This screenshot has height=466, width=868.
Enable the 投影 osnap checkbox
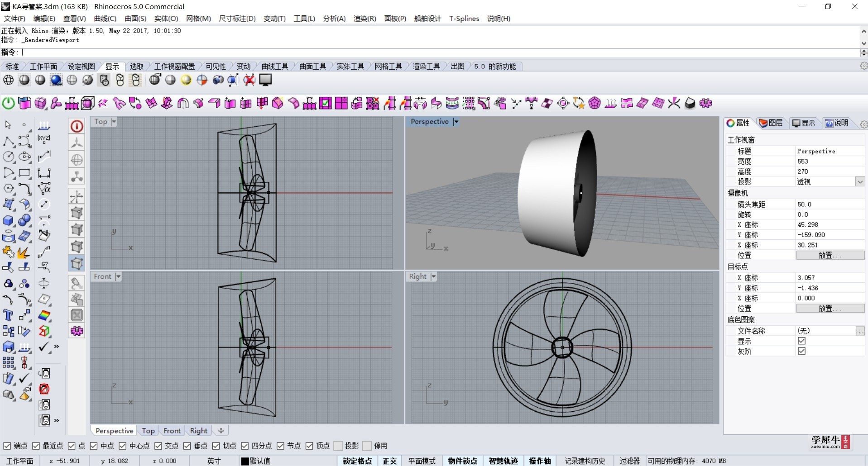tap(338, 446)
